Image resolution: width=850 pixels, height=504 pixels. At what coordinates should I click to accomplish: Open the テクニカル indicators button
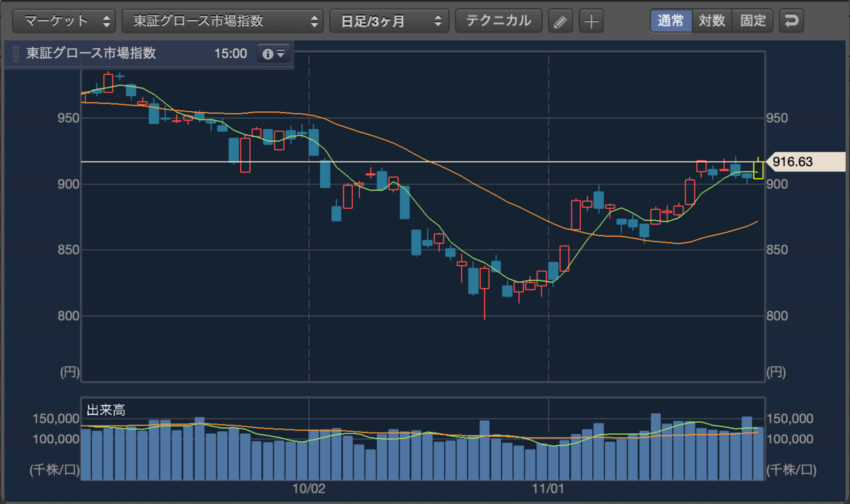tap(499, 21)
